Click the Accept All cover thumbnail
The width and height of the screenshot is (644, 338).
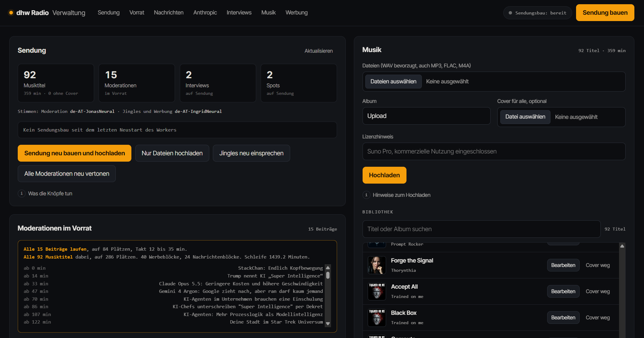pyautogui.click(x=377, y=291)
